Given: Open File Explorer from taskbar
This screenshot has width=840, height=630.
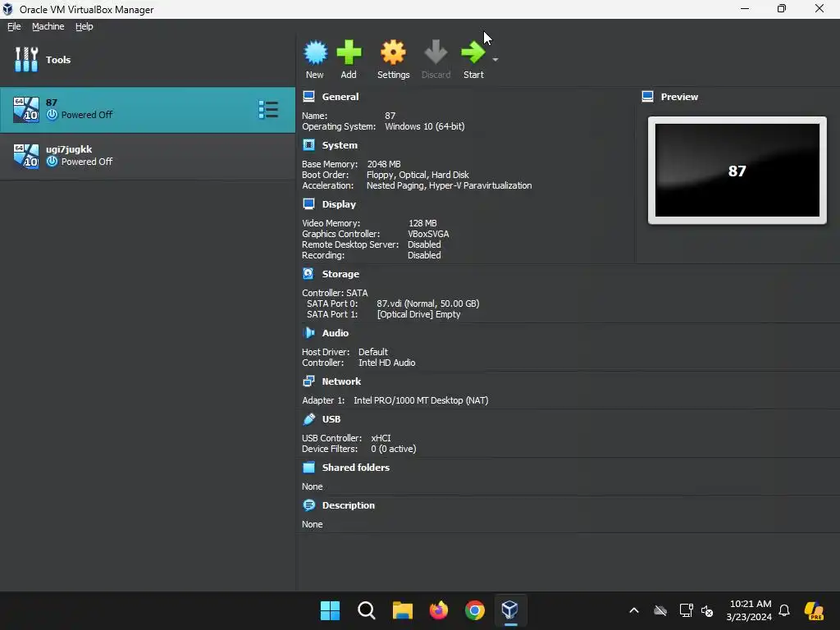Looking at the screenshot, I should [402, 610].
